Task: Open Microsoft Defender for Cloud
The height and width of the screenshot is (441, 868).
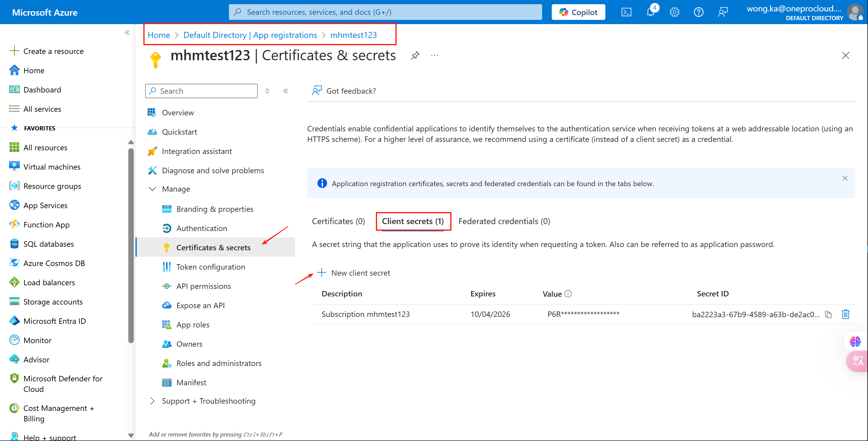Action: pos(56,384)
